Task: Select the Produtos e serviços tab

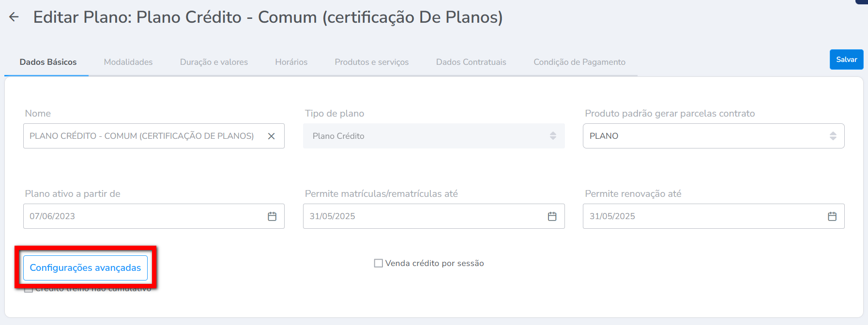Action: 372,62
